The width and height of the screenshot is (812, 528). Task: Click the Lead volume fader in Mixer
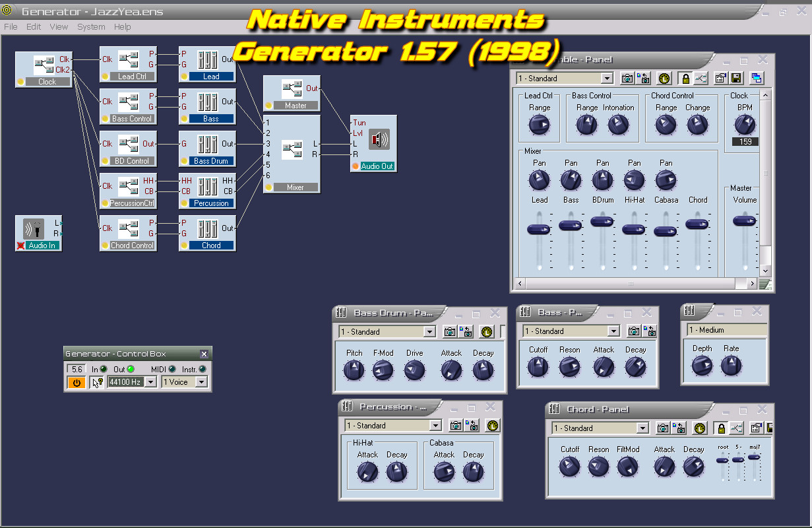coord(539,229)
